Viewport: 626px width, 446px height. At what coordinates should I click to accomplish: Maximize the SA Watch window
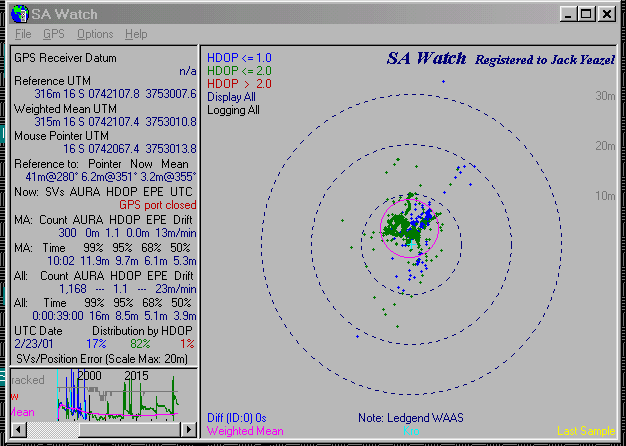click(x=588, y=14)
